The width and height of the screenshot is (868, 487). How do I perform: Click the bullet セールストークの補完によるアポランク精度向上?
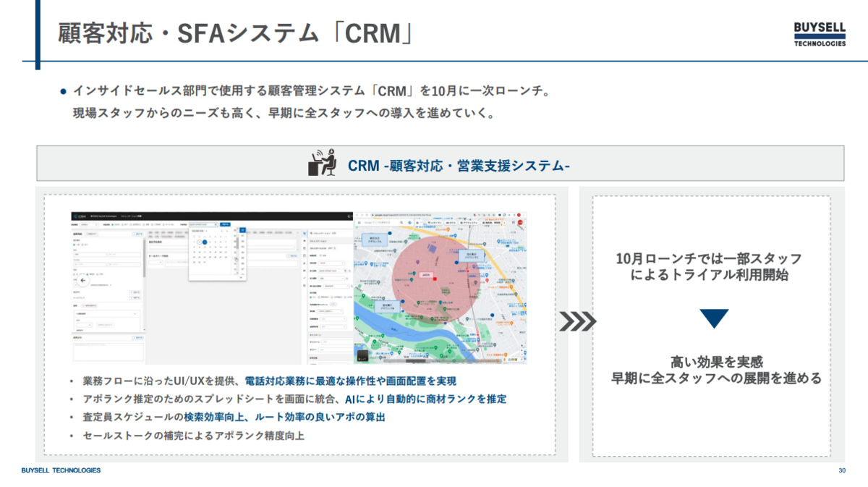193,436
